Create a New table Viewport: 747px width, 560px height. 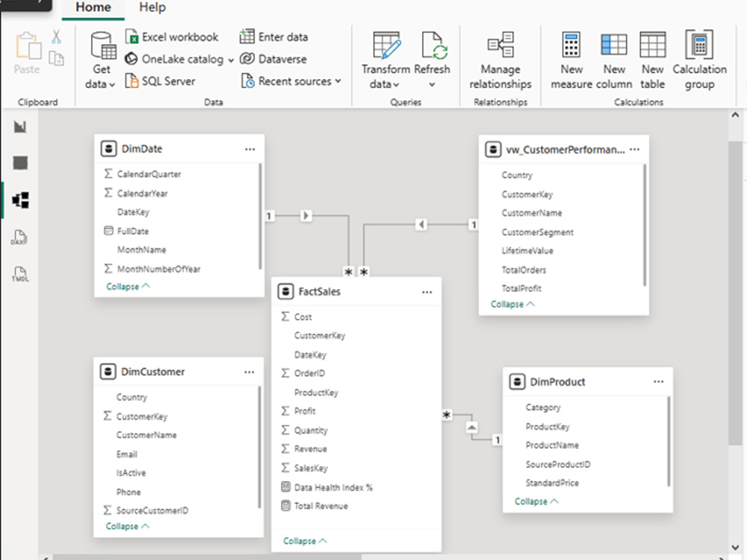point(652,60)
